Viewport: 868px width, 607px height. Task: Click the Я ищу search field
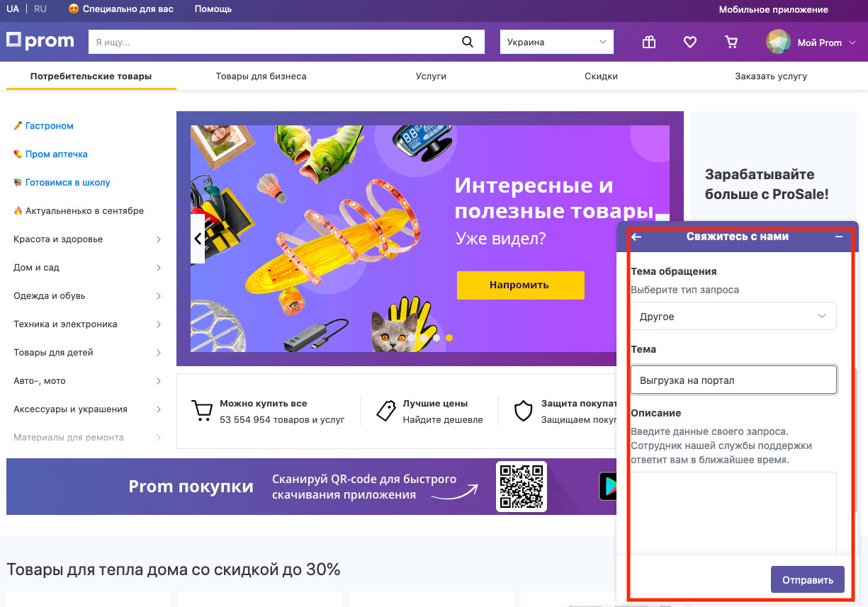[274, 42]
